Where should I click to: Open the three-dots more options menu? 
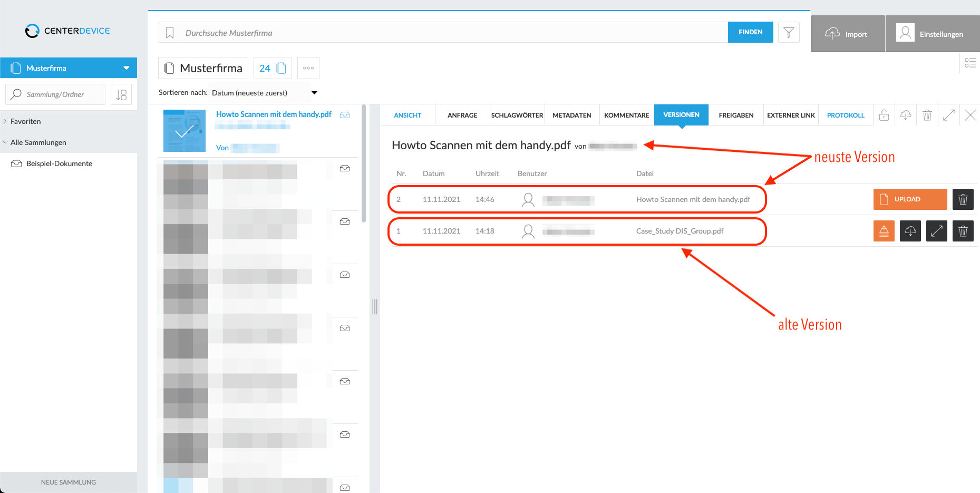pyautogui.click(x=308, y=68)
